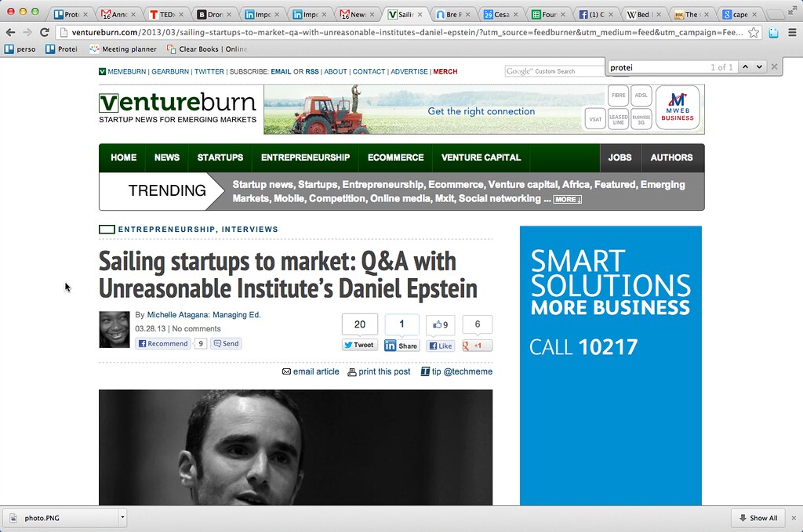Share the article on LinkedIn
This screenshot has height=532, width=803.
tap(401, 346)
